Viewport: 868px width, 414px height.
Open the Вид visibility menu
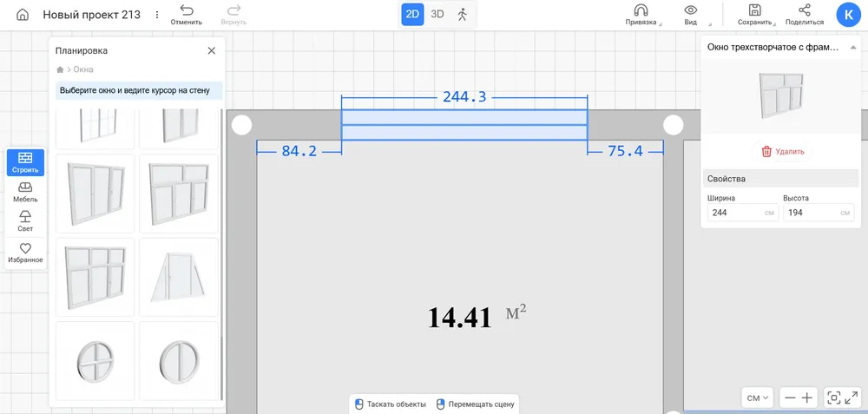point(691,15)
